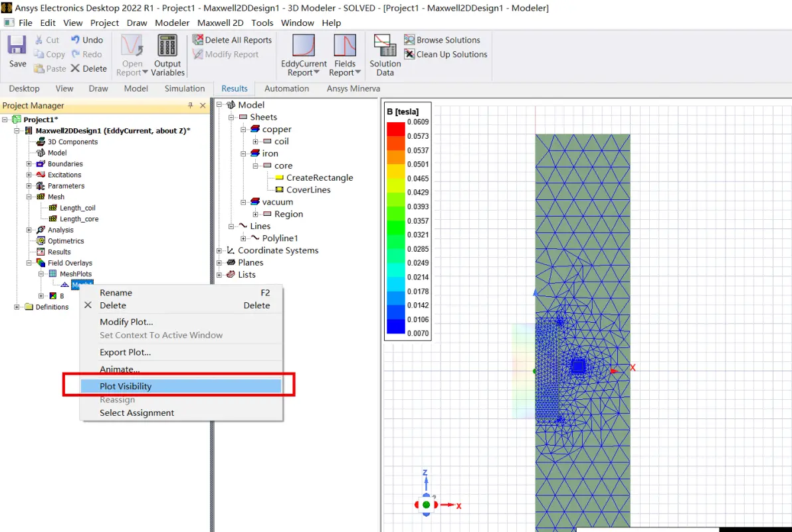Open the Modeler menu
The width and height of the screenshot is (792, 532).
pyautogui.click(x=171, y=23)
